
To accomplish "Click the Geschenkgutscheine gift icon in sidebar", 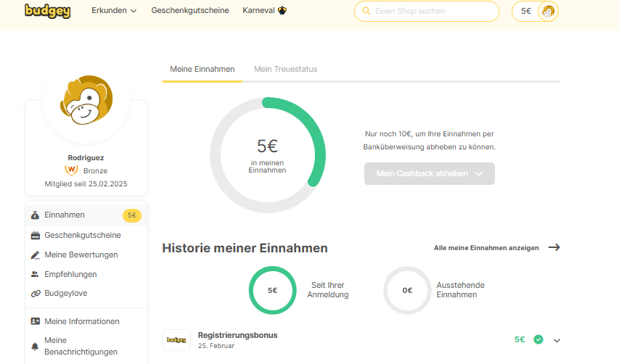I will [x=35, y=236].
